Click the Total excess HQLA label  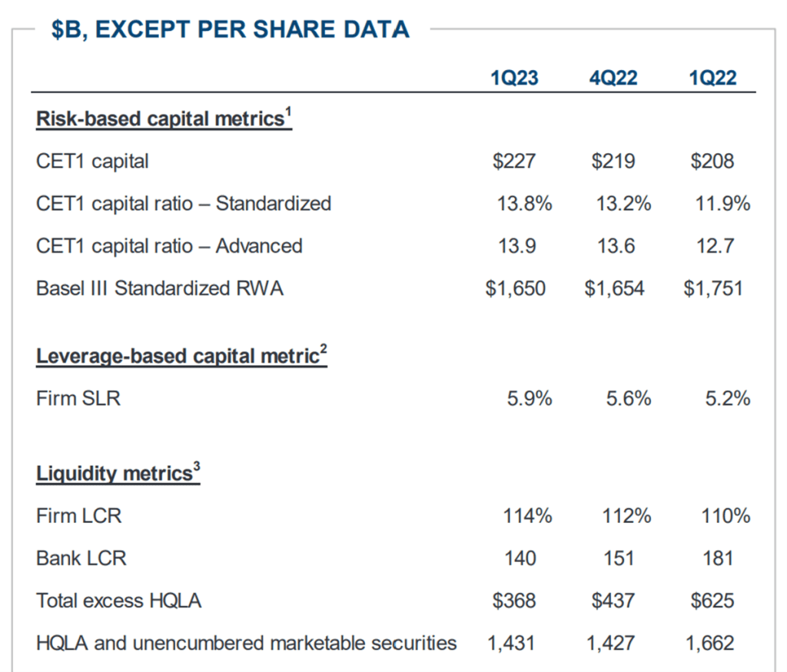(118, 600)
